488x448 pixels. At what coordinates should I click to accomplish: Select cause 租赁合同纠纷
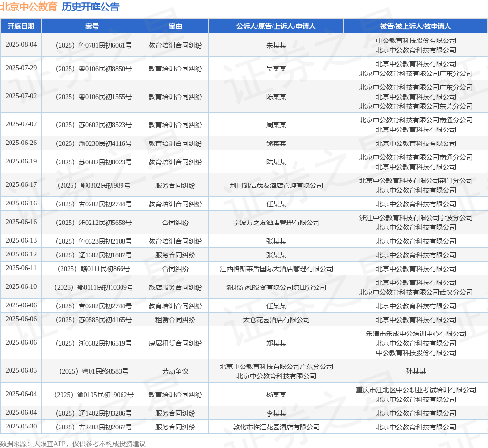coord(175,320)
